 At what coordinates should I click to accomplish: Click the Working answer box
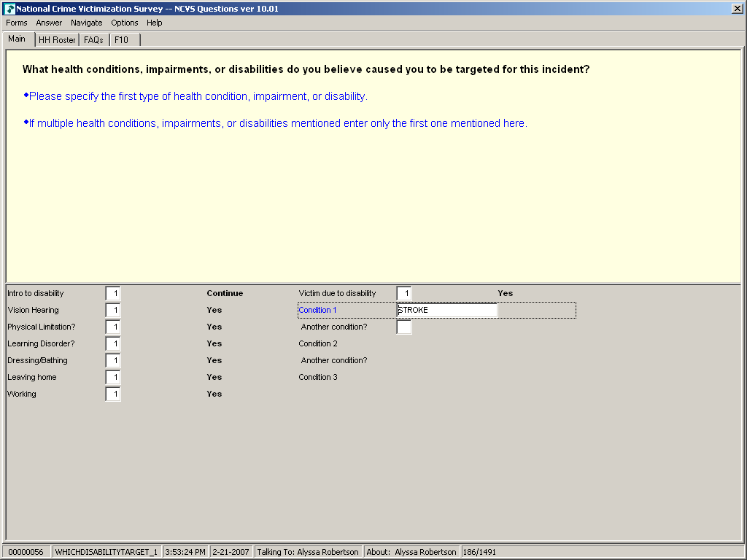[113, 394]
